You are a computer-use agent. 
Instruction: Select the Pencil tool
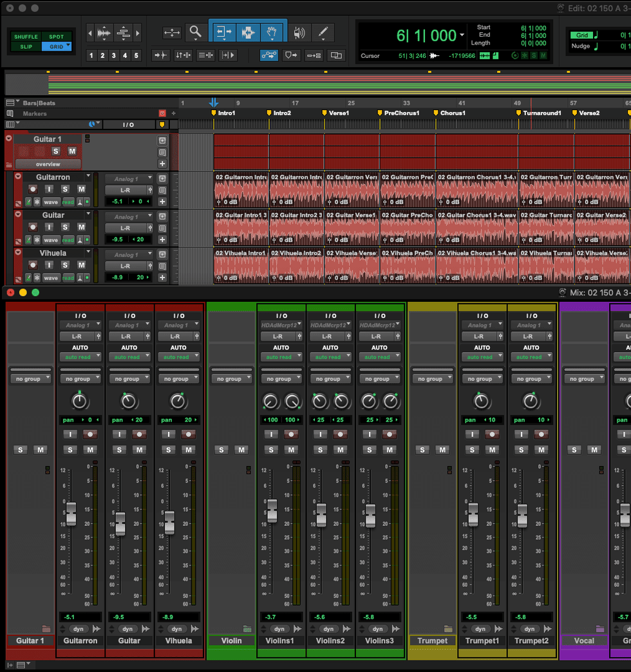click(323, 32)
